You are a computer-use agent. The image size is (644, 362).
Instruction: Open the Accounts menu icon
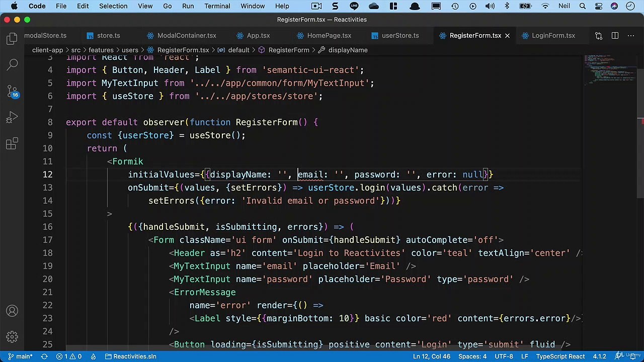coord(12,311)
